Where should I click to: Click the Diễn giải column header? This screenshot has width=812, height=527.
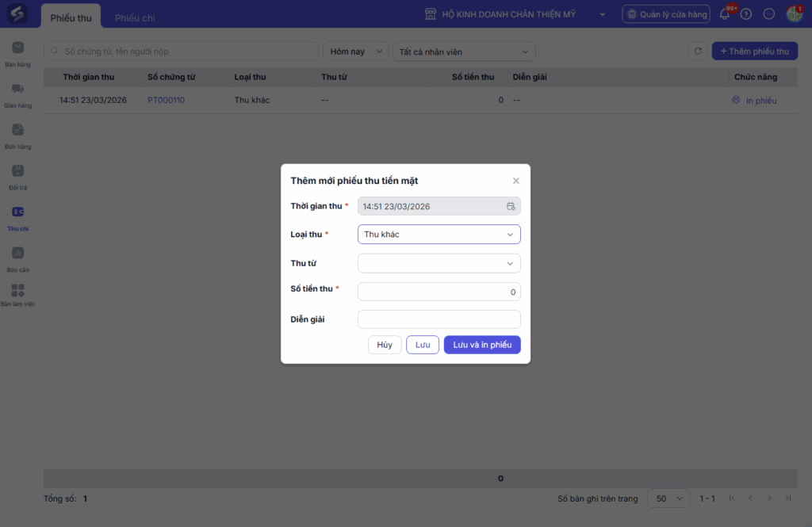pos(530,77)
